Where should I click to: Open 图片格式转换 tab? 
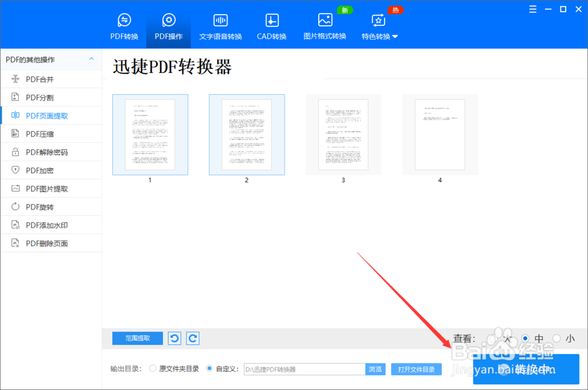325,26
